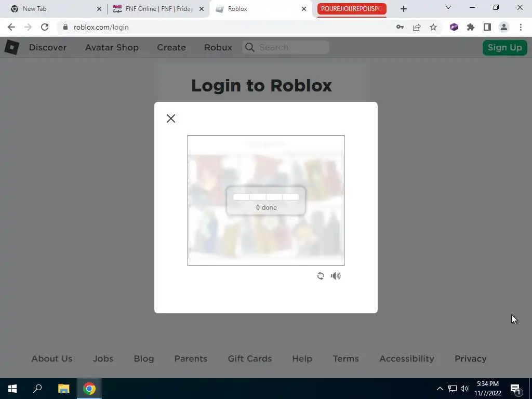Switch to the red POIJREJIOIJREPOIJSPO tab

(x=352, y=9)
